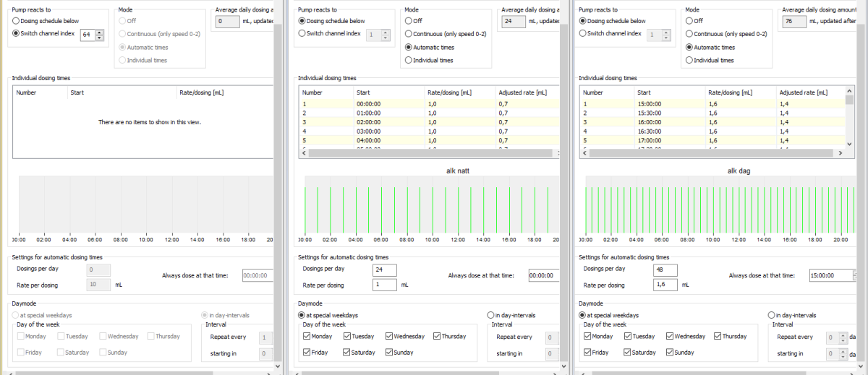Screen dimensions: 868x375
Task: Click the down arrow of the alk dag table scrollbar
Action: tap(849, 145)
